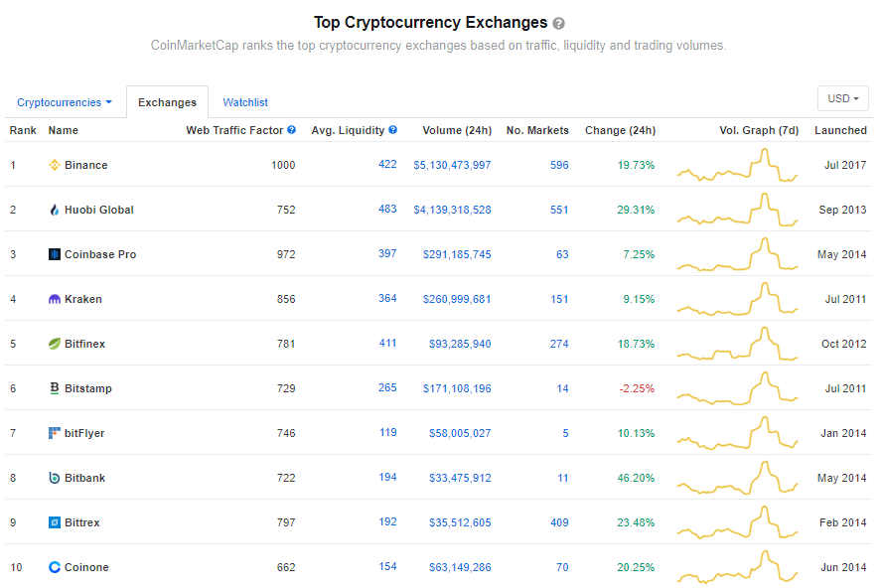Open the Cryptocurrencies dropdown menu
Viewport: 883px width, 588px height.
point(64,102)
